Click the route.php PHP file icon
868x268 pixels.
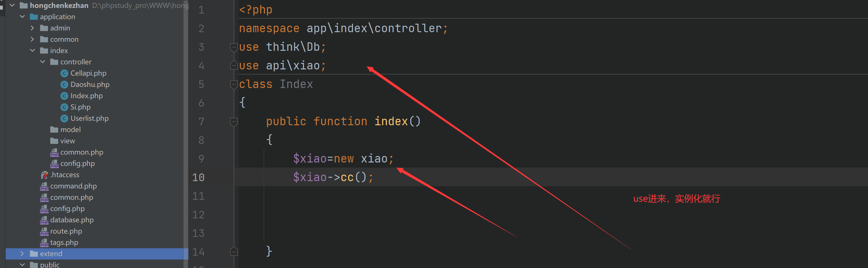point(44,231)
